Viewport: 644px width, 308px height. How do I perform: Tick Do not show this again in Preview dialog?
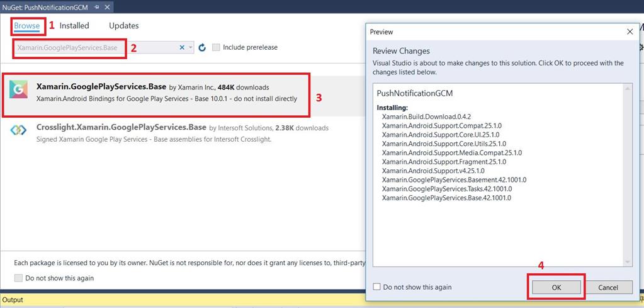pos(376,287)
